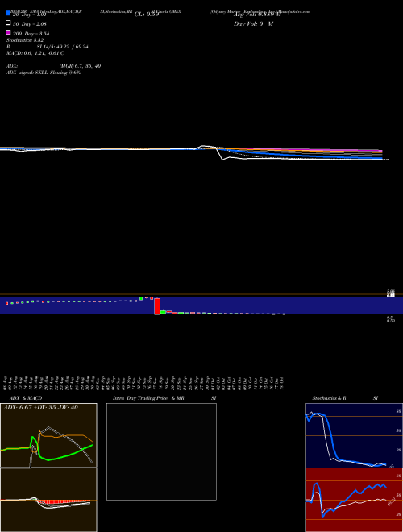Click the white price line dip on the main chart
This screenshot has width=403, height=532.
(x=223, y=159)
